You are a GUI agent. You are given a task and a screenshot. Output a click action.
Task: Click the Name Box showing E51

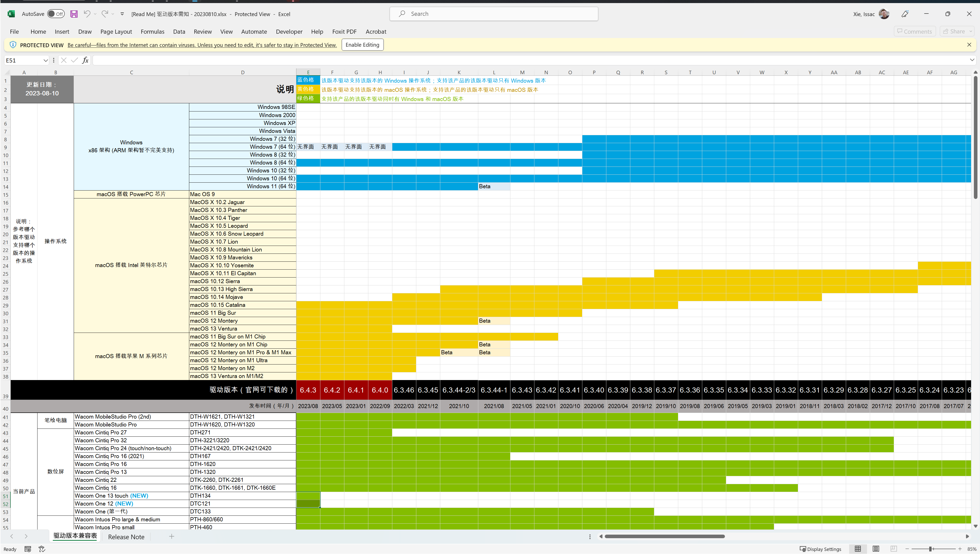tap(23, 60)
